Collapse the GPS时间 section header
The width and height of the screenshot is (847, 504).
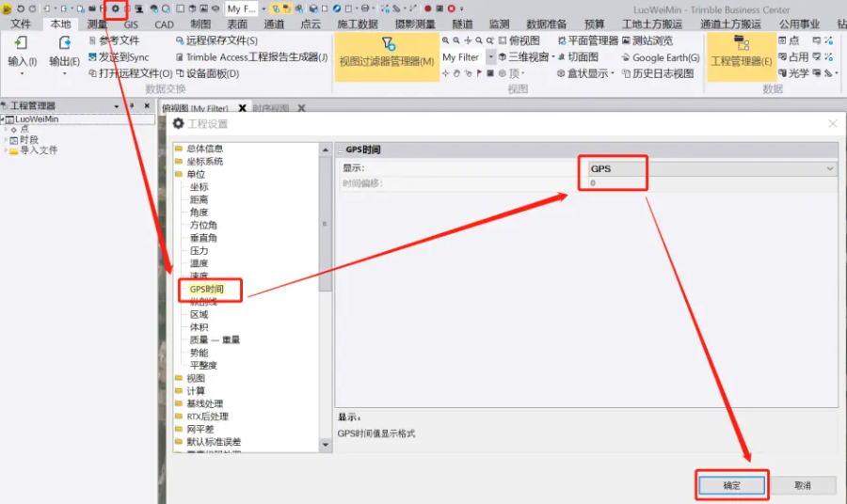(x=341, y=150)
